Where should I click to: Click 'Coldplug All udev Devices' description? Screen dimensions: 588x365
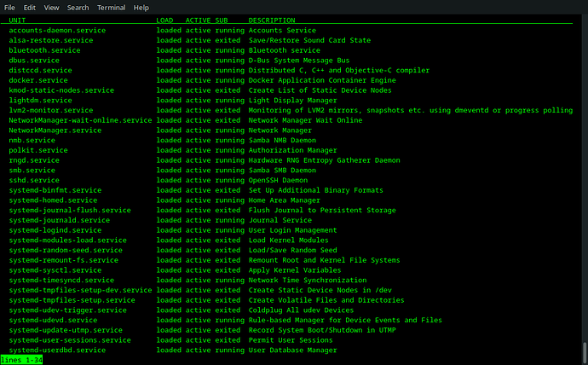click(x=301, y=310)
